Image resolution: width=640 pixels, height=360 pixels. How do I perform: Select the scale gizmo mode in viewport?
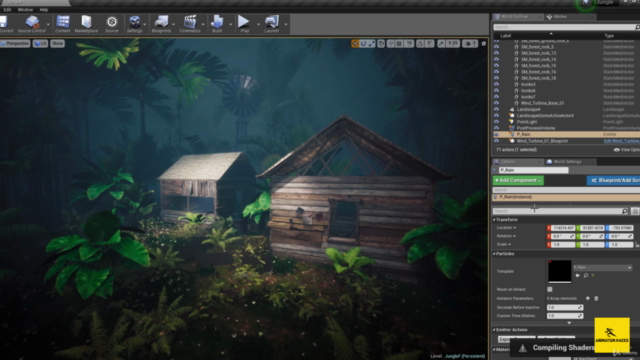(371, 44)
